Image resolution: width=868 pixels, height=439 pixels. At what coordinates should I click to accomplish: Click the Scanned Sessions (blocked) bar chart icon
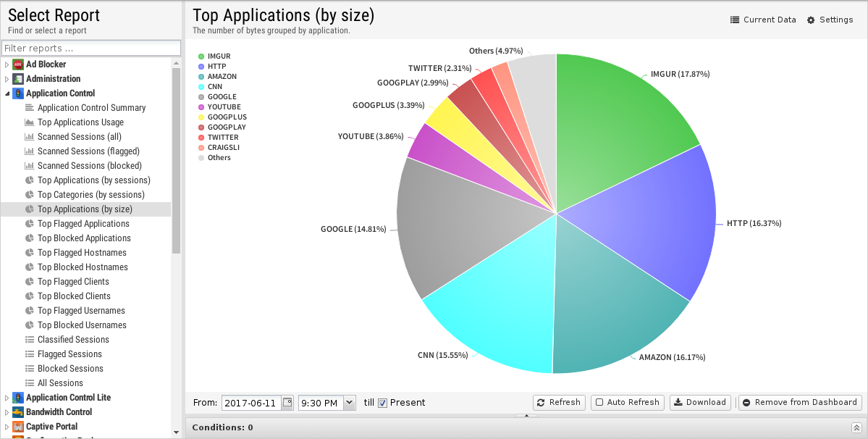[30, 165]
